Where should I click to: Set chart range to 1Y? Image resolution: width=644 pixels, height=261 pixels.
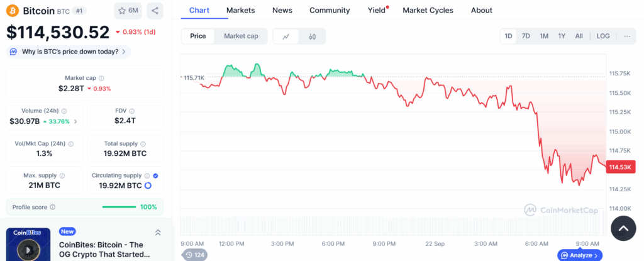tap(562, 36)
